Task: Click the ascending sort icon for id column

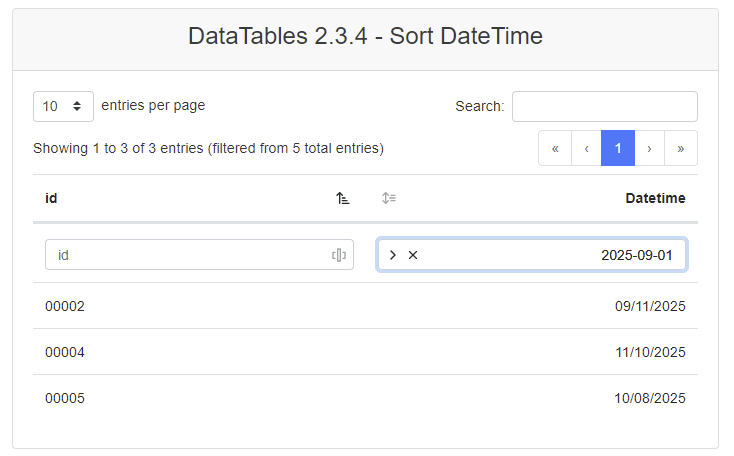Action: 343,198
